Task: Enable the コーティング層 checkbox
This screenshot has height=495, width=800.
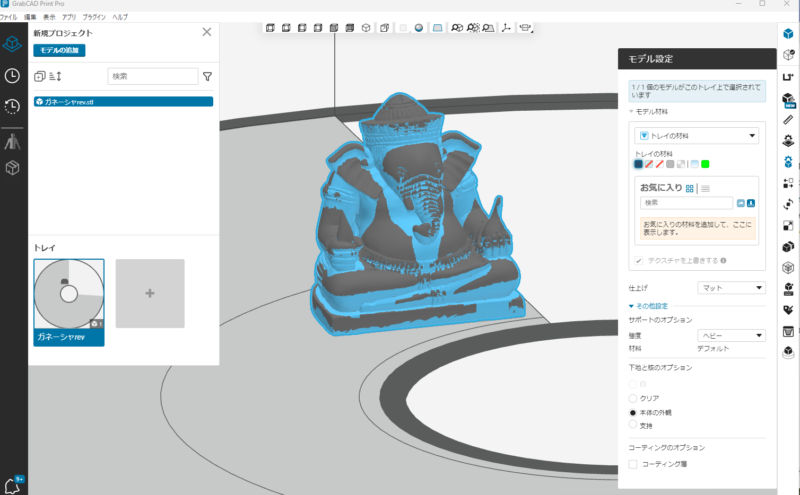Action: click(633, 464)
